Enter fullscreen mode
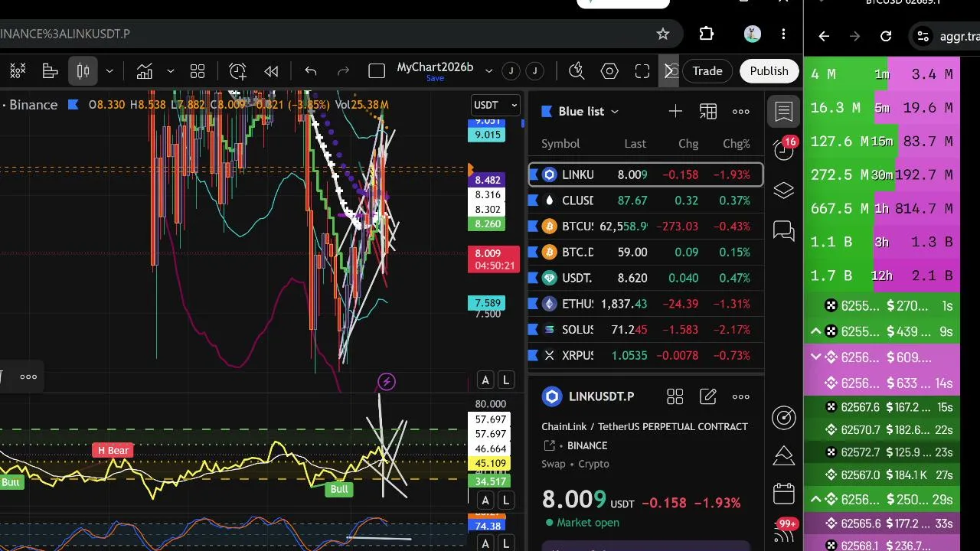The width and height of the screenshot is (980, 551). point(642,71)
